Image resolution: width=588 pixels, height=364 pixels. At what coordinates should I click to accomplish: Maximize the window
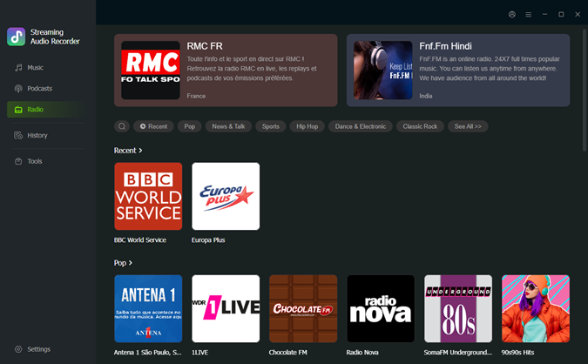[561, 14]
